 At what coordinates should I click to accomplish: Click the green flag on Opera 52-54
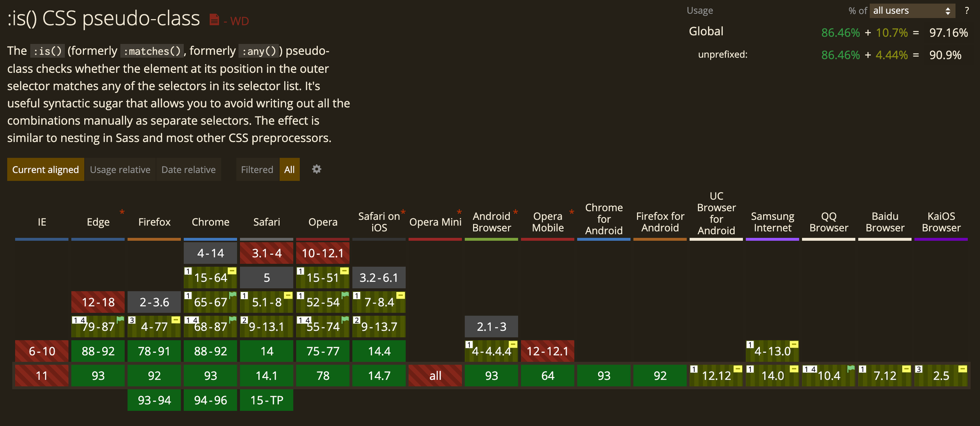(345, 295)
